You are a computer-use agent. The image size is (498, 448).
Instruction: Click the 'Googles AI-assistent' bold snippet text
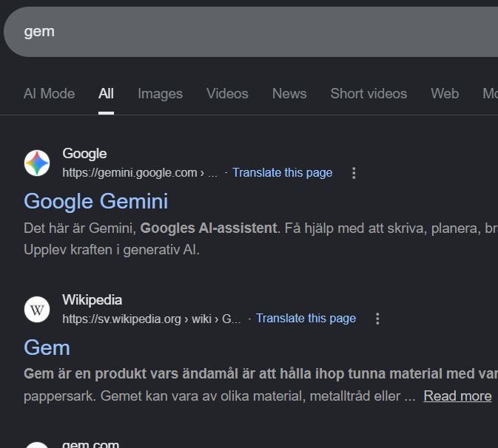tap(209, 228)
